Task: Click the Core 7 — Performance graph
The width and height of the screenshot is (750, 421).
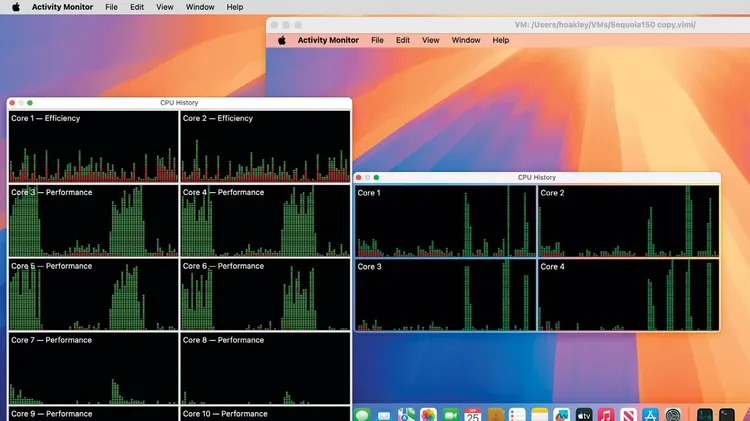Action: pyautogui.click(x=93, y=368)
